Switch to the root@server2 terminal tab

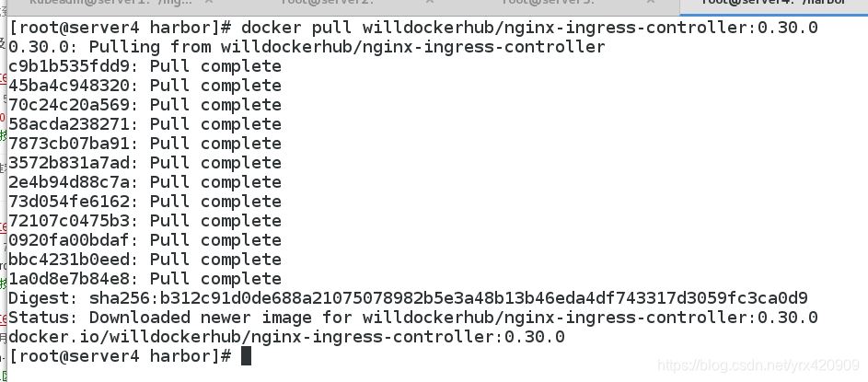tap(328, 4)
